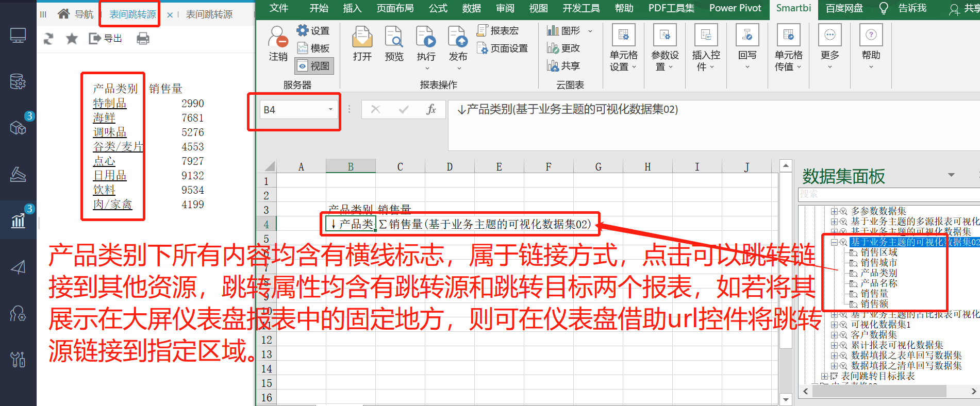Image resolution: width=980 pixels, height=406 pixels.
Task: Collapse 基于业务主题的可视化数据集02 tree node
Action: (834, 242)
